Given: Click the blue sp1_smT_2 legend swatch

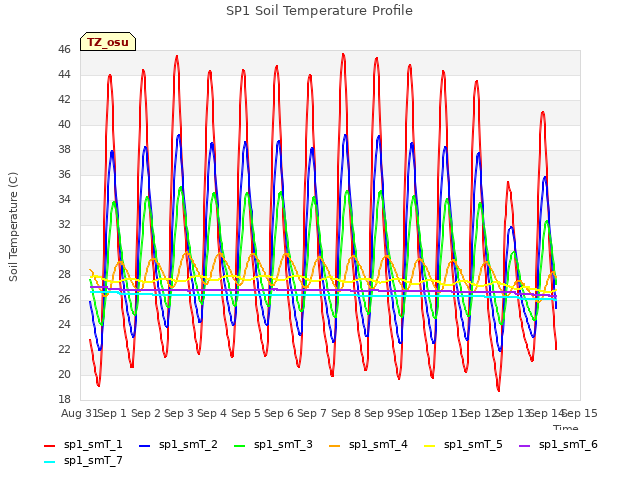Looking at the screenshot, I should (x=144, y=446).
